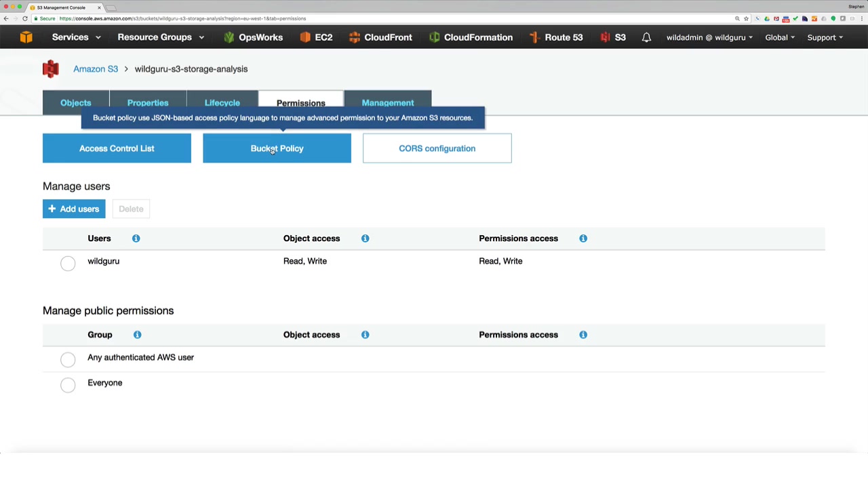Click the browser back arrow

tap(6, 18)
